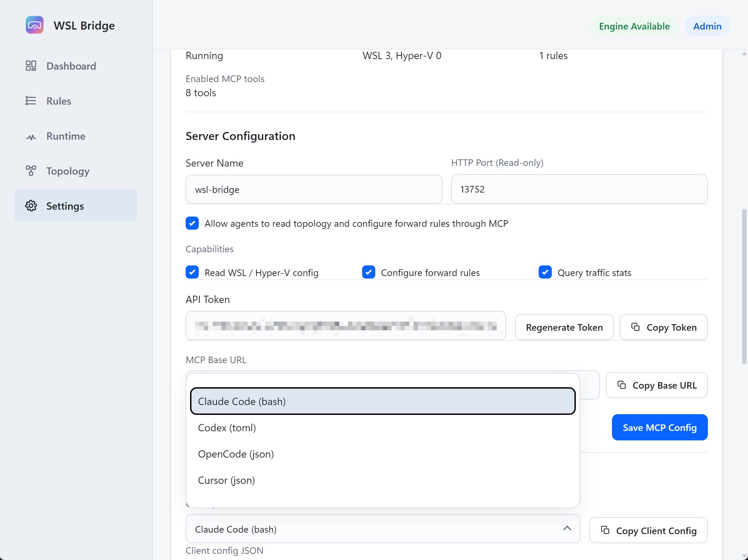Uncheck Read WSL / Hyper-V config
This screenshot has height=560, width=748.
pos(192,272)
